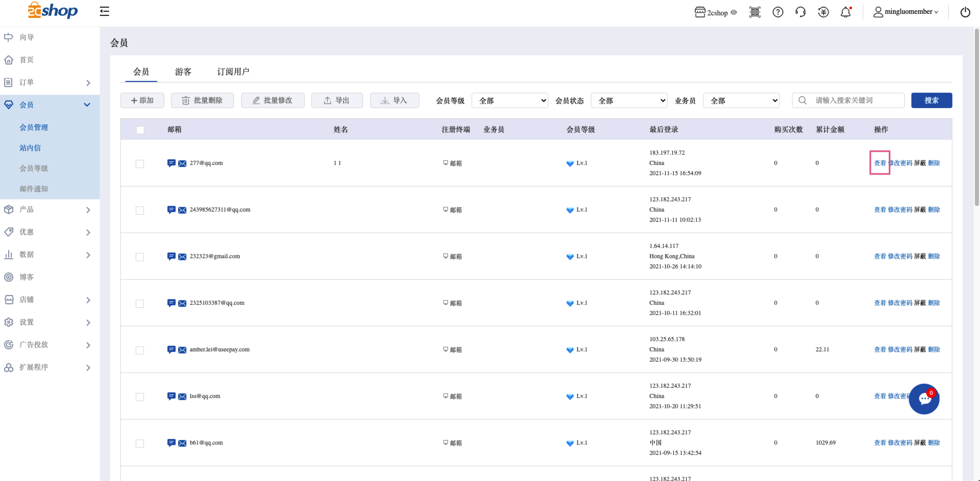The width and height of the screenshot is (980, 481).
Task: Click the 批量修改 batch edit button
Action: [273, 100]
